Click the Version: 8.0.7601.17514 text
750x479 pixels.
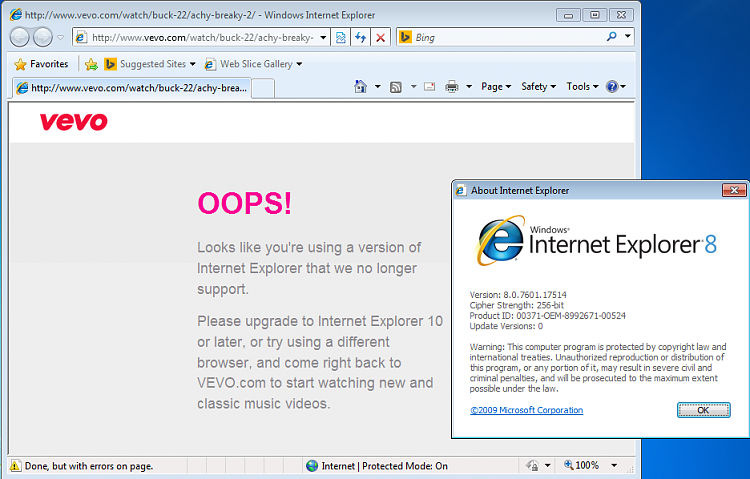518,295
